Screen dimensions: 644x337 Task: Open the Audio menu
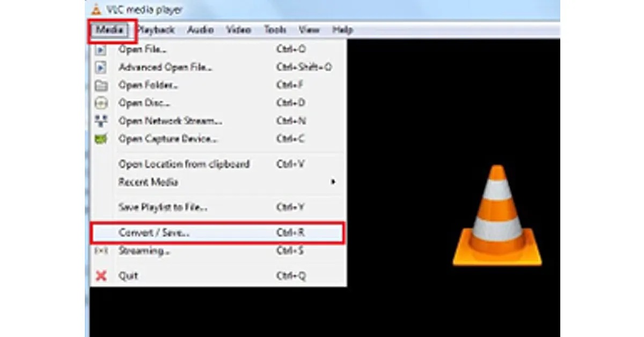[x=200, y=30]
